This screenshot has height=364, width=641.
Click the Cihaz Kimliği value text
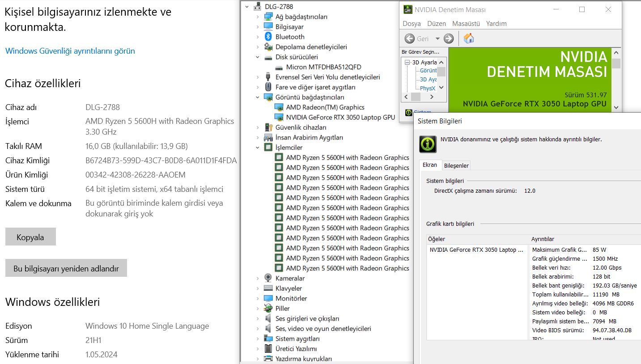coord(161,161)
